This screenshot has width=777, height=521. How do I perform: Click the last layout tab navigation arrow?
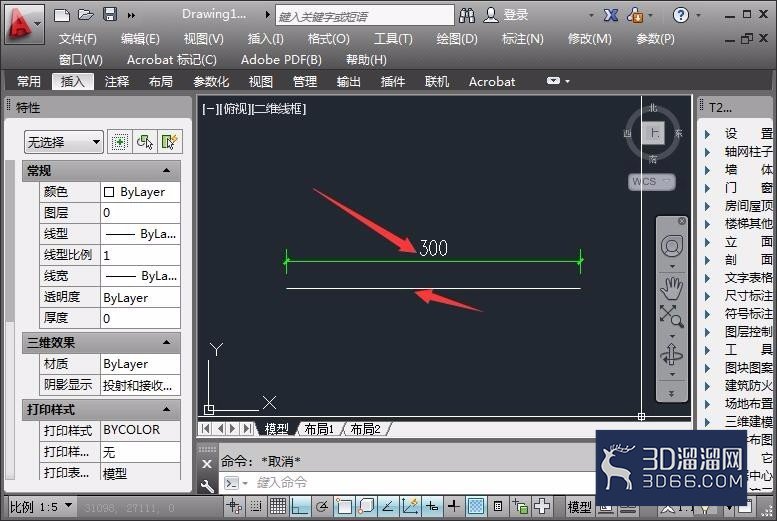(x=248, y=428)
